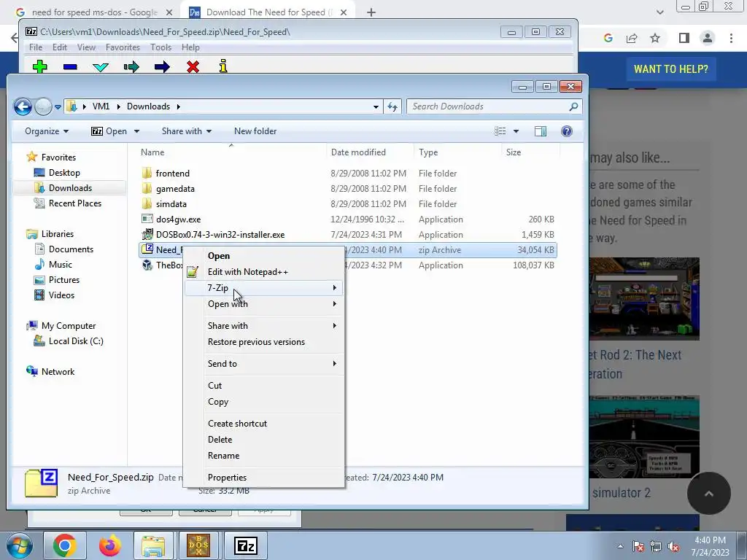Switch to need for speed ms-dos Google tab
The width and height of the screenshot is (747, 560).
pos(94,12)
